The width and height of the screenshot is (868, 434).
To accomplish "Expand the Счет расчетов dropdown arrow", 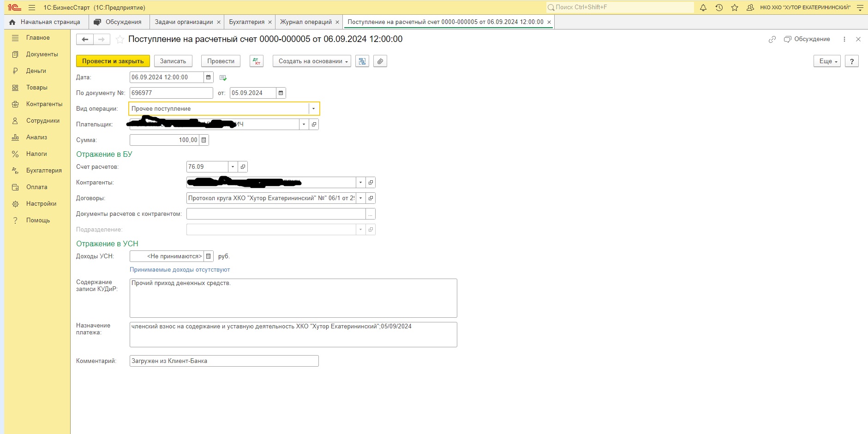I will [x=233, y=167].
